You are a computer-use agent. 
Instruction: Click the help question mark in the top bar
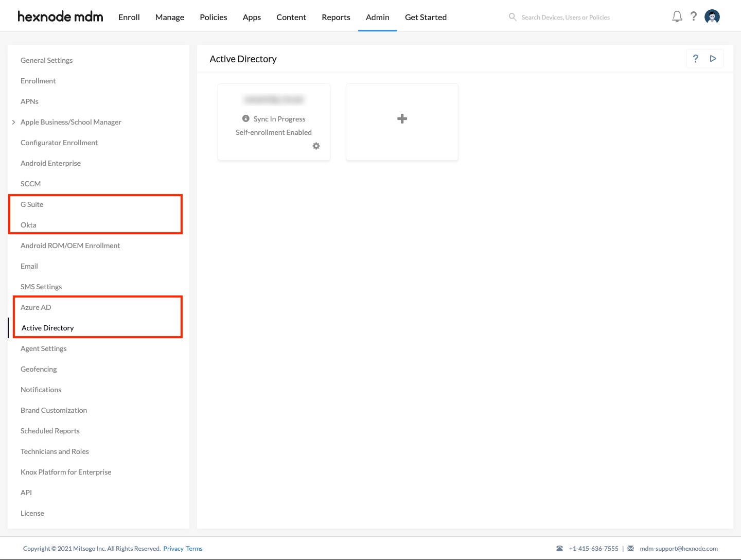(694, 16)
